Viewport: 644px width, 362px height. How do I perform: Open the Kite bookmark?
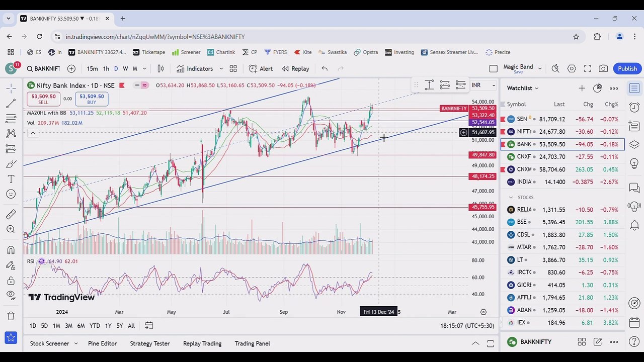coord(302,52)
